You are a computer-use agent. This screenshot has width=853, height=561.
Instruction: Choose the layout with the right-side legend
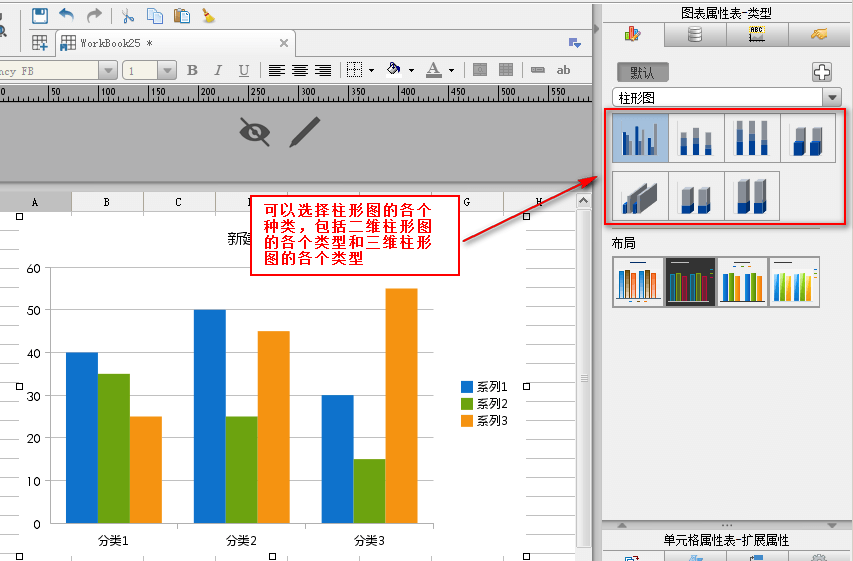(x=794, y=282)
